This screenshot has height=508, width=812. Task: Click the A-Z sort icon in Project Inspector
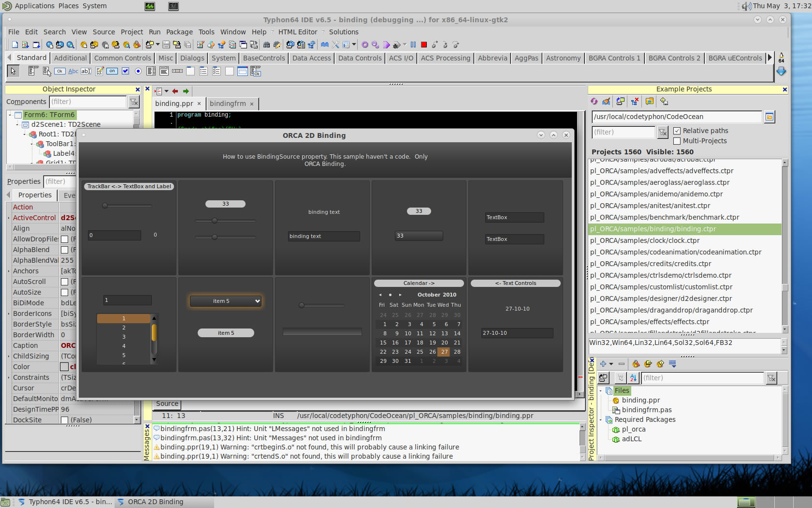[633, 378]
